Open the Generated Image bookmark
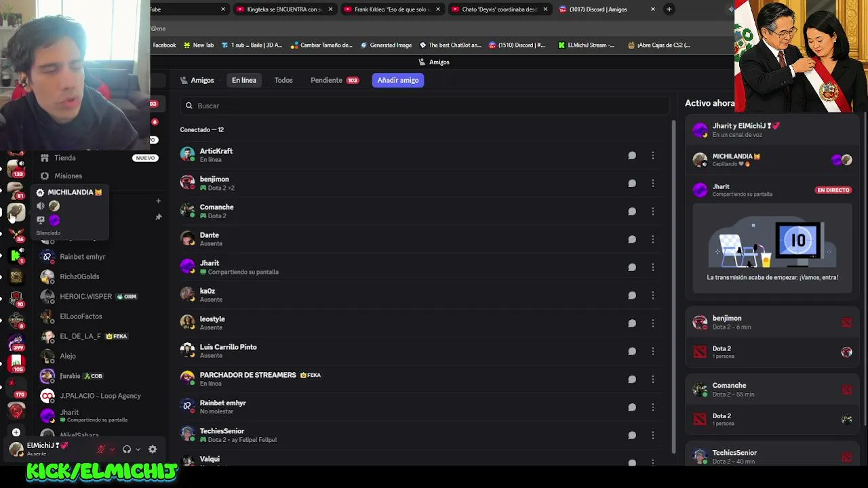This screenshot has height=488, width=868. 386,45
